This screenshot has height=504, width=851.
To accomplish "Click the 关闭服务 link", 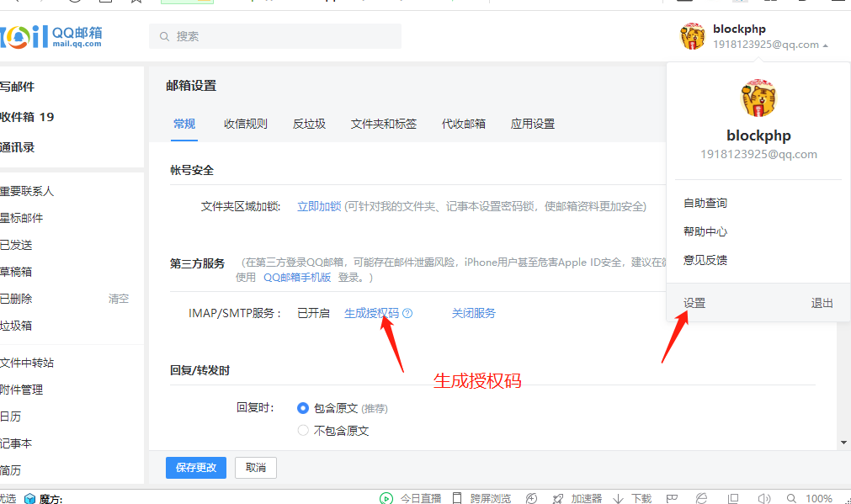I will (x=473, y=313).
